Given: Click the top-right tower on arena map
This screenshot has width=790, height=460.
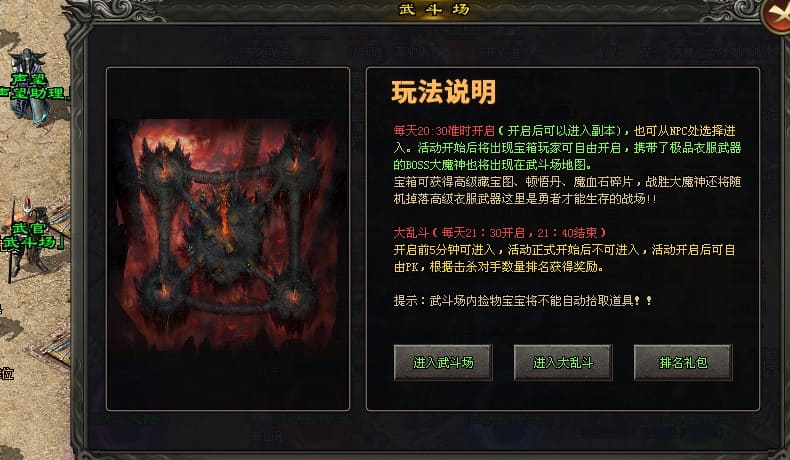Looking at the screenshot, I should click(295, 161).
